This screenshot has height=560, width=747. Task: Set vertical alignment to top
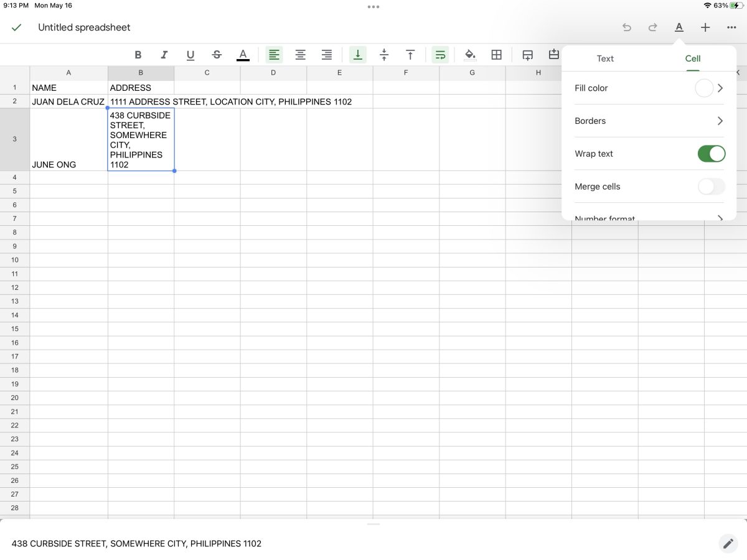(x=410, y=55)
